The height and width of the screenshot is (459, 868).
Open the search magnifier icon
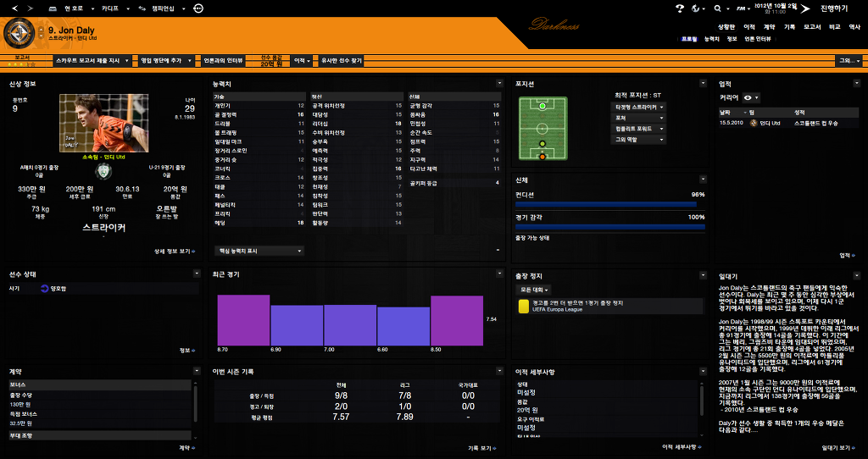pyautogui.click(x=717, y=8)
